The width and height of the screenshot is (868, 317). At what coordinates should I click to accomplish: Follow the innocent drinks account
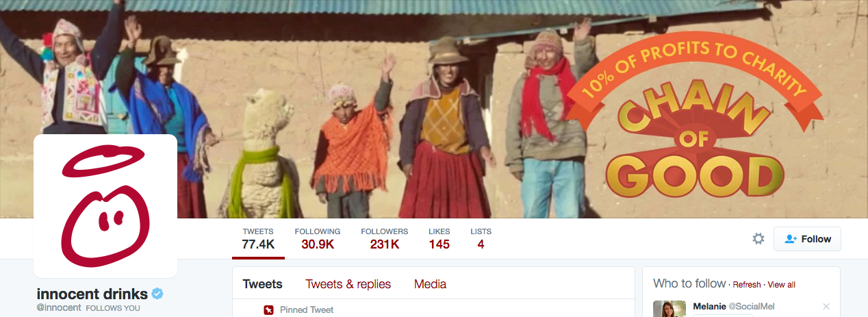coord(807,239)
